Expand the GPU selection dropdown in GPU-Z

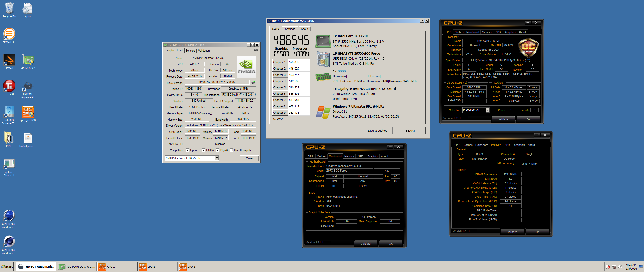point(217,158)
